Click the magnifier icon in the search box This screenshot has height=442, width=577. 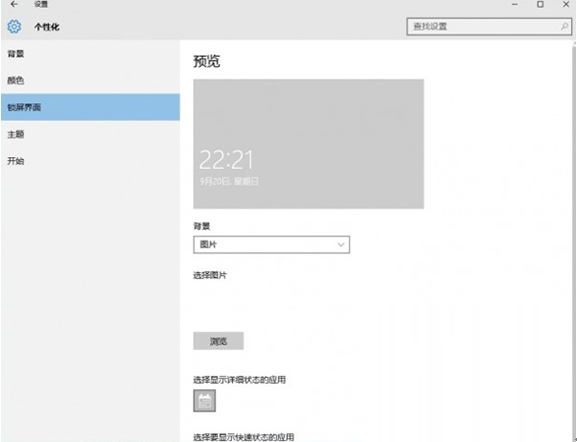point(564,26)
